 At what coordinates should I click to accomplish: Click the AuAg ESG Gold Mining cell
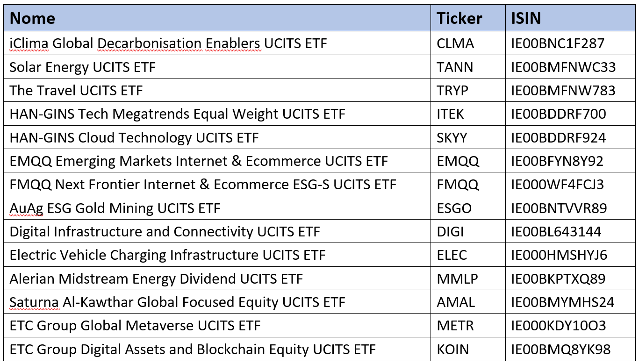pyautogui.click(x=217, y=208)
